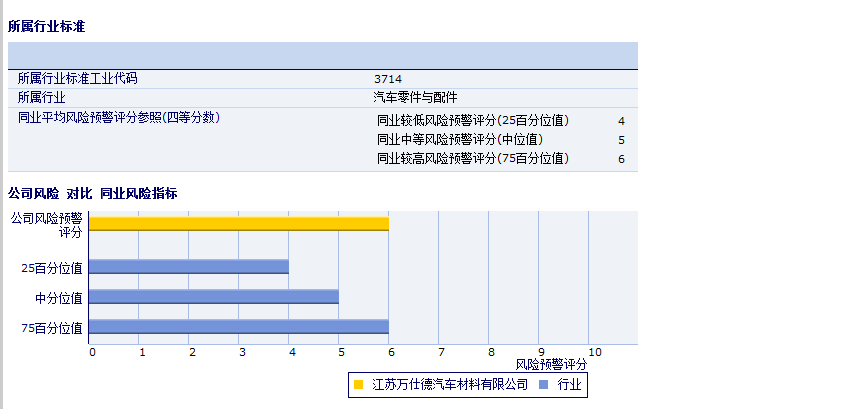Click the 汽车零件与配件 industry value
The height and width of the screenshot is (409, 865).
tap(415, 97)
